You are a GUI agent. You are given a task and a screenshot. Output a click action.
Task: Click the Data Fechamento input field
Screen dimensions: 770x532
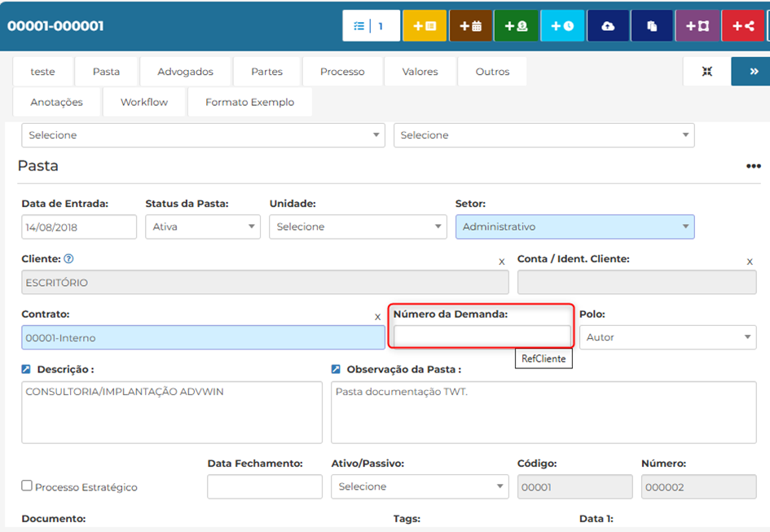[x=265, y=487]
